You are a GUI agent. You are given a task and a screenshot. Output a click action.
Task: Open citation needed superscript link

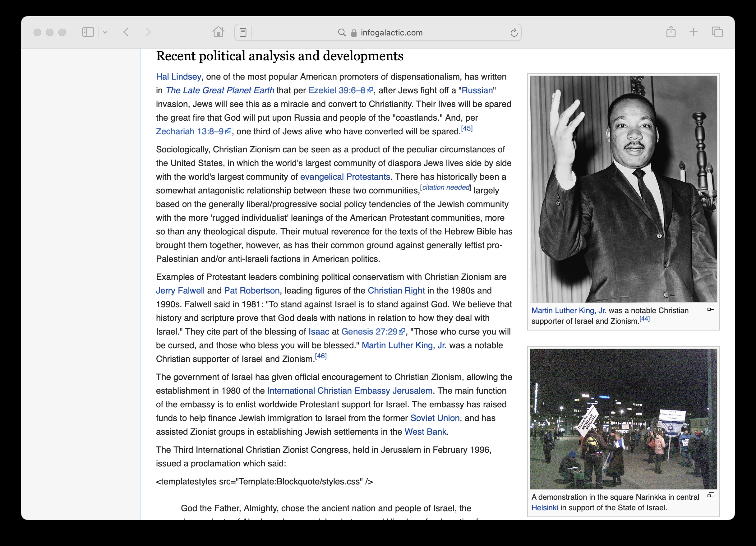446,187
